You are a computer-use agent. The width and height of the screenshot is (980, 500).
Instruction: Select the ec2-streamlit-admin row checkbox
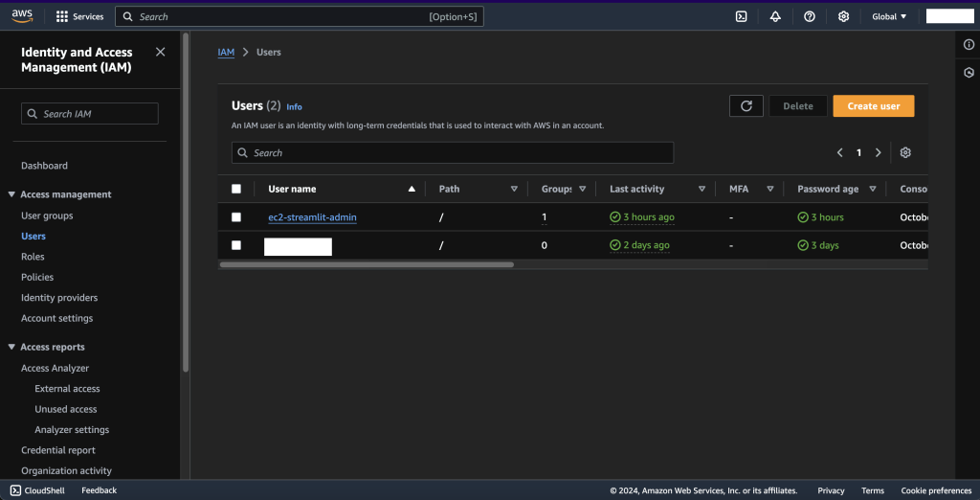coord(236,217)
